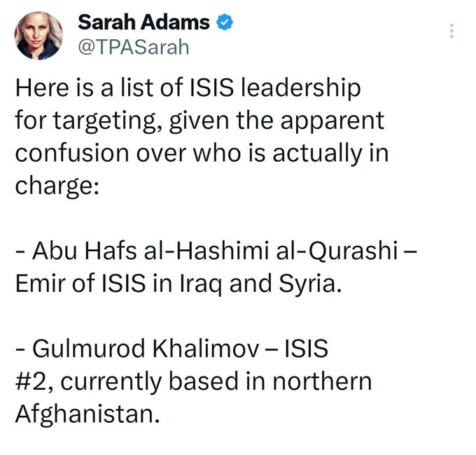
Task: Open the @TPASarah handle link
Action: [133, 47]
